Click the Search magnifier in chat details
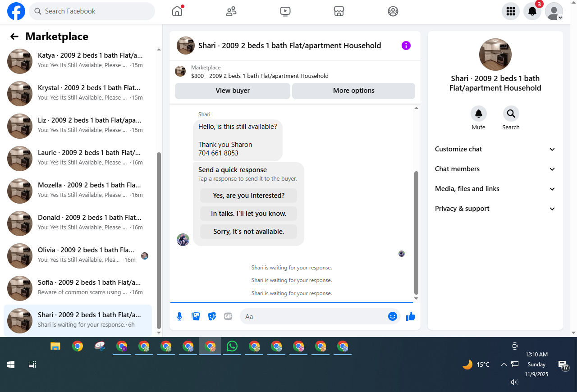 pos(511,114)
